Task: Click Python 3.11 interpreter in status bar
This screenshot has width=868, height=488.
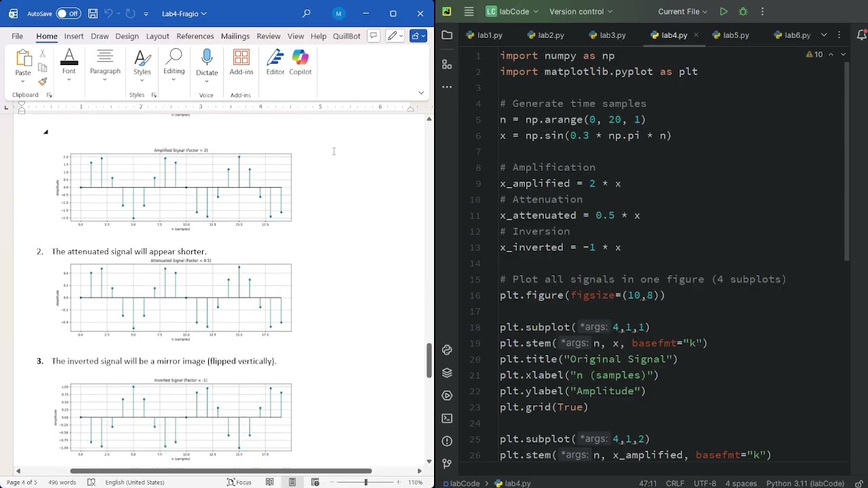Action: pos(805,483)
